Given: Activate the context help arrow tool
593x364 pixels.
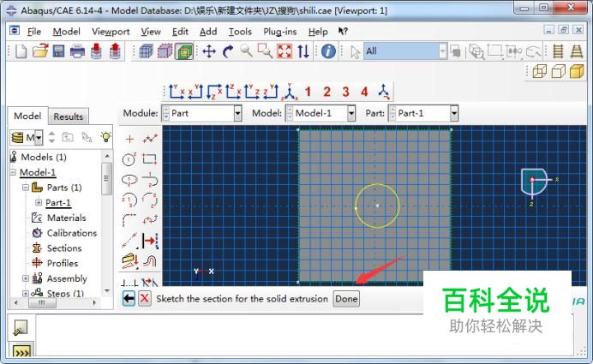Looking at the screenshot, I should click(x=343, y=31).
